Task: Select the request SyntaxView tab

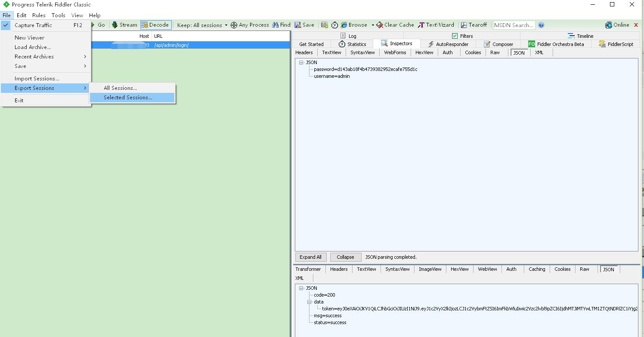Action: [x=362, y=52]
